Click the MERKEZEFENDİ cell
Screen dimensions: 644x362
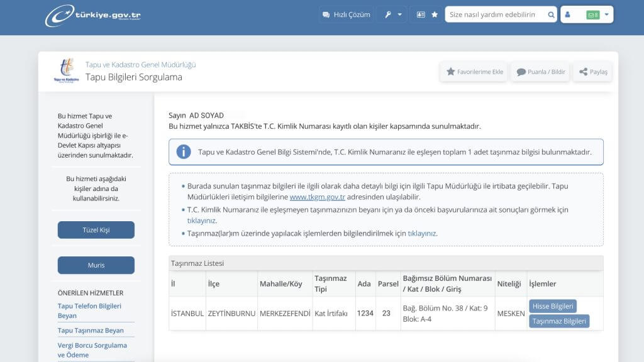coord(285,314)
